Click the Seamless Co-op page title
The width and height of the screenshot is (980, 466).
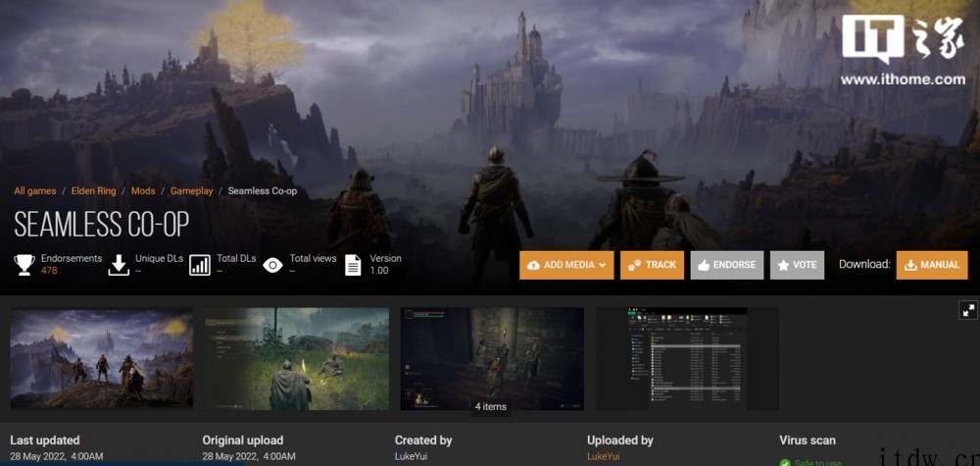pyautogui.click(x=101, y=224)
